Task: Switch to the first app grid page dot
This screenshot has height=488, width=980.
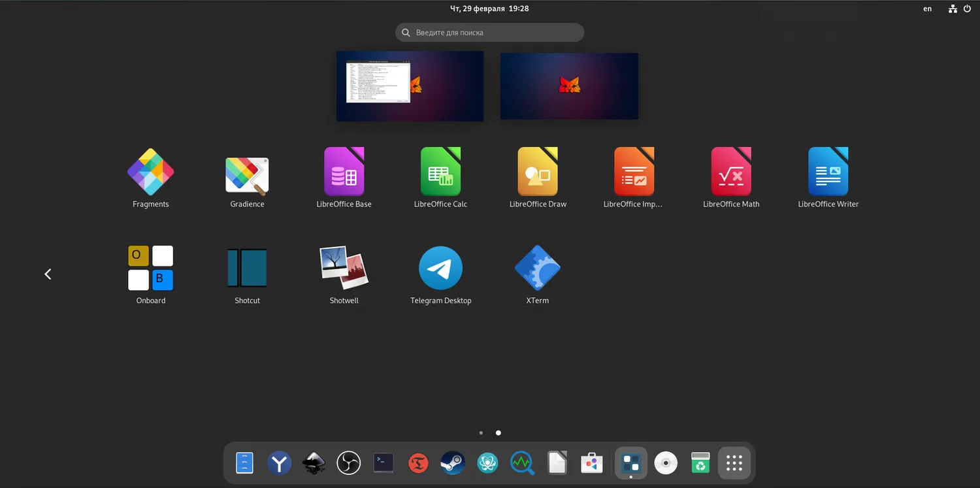Action: (x=481, y=432)
